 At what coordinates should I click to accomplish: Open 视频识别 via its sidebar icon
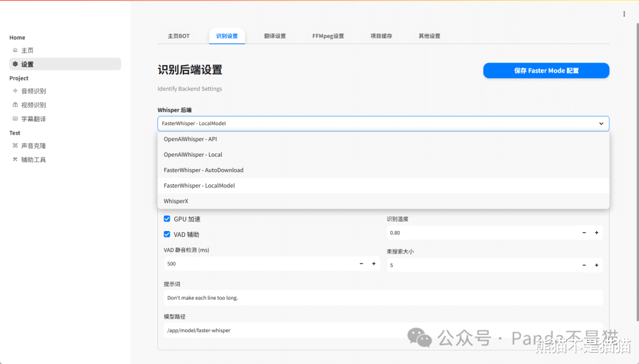[15, 105]
